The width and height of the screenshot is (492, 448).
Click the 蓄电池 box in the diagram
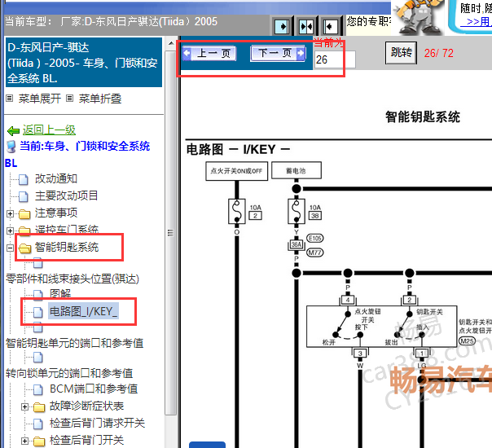click(x=297, y=171)
